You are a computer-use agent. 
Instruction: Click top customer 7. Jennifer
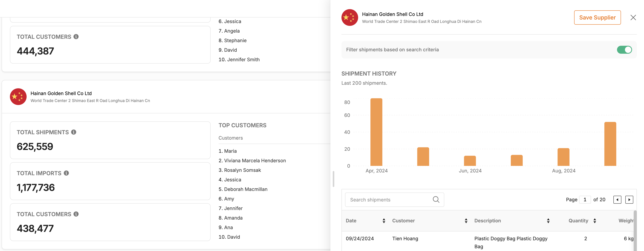pyautogui.click(x=230, y=208)
